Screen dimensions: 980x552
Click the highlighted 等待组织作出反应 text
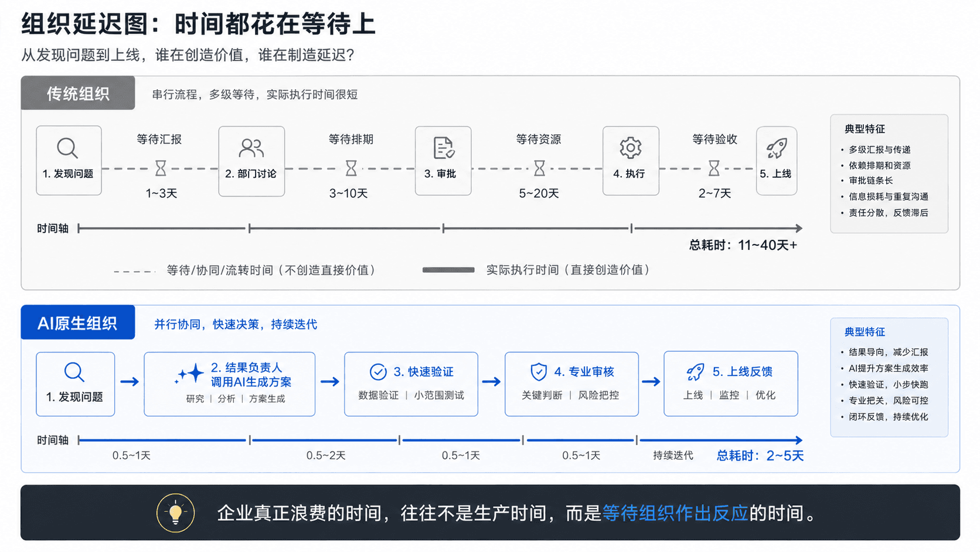point(675,513)
